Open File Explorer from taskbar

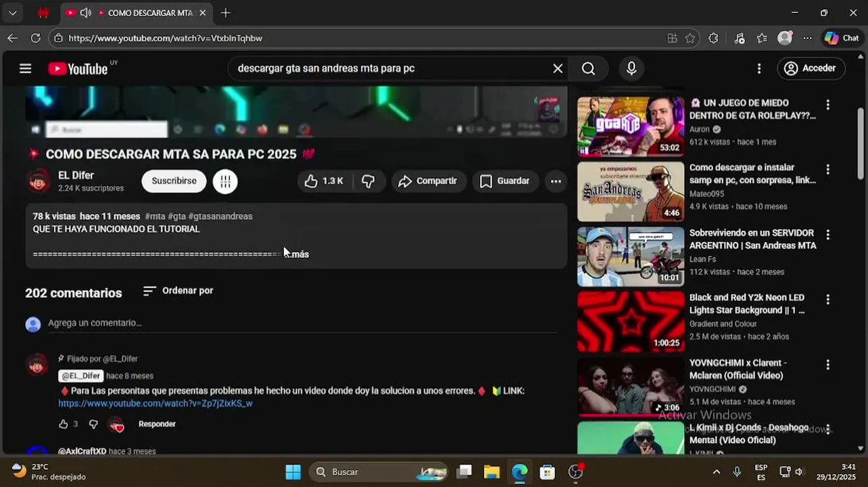click(x=491, y=471)
